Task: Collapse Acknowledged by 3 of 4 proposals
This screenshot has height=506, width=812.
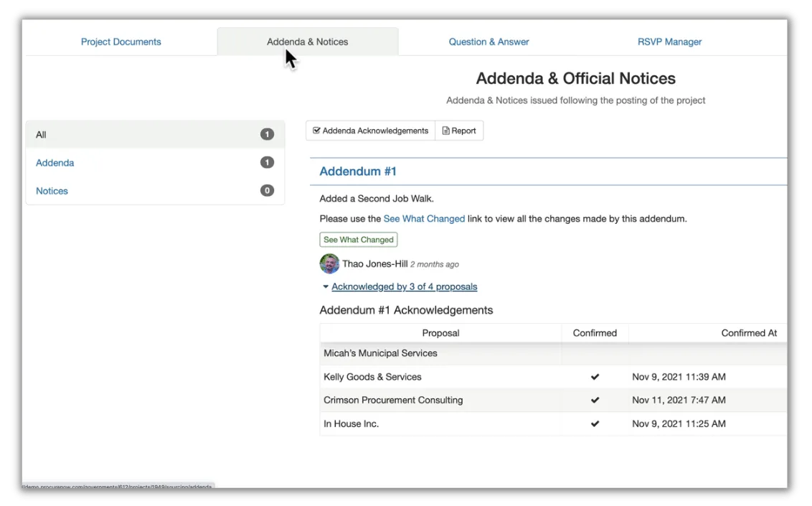Action: (404, 286)
